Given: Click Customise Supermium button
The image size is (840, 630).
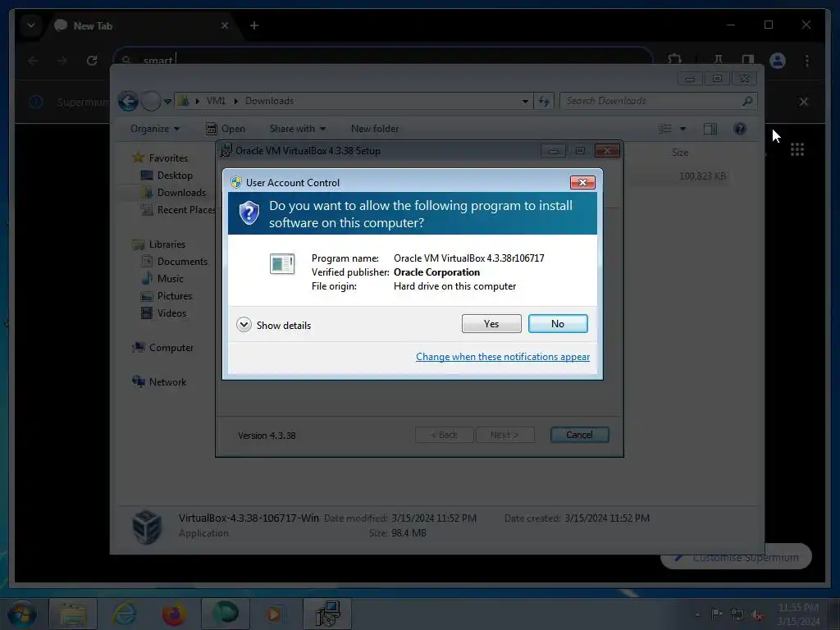Looking at the screenshot, I should click(736, 558).
